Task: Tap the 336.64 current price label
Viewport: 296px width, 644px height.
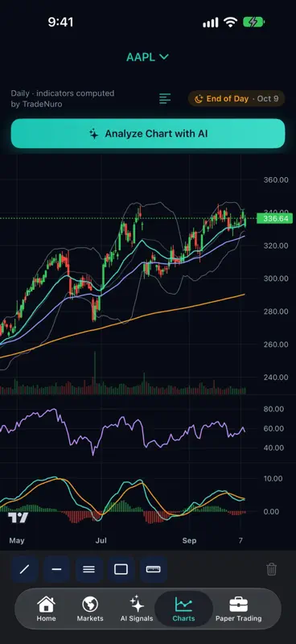Action: 275,218
